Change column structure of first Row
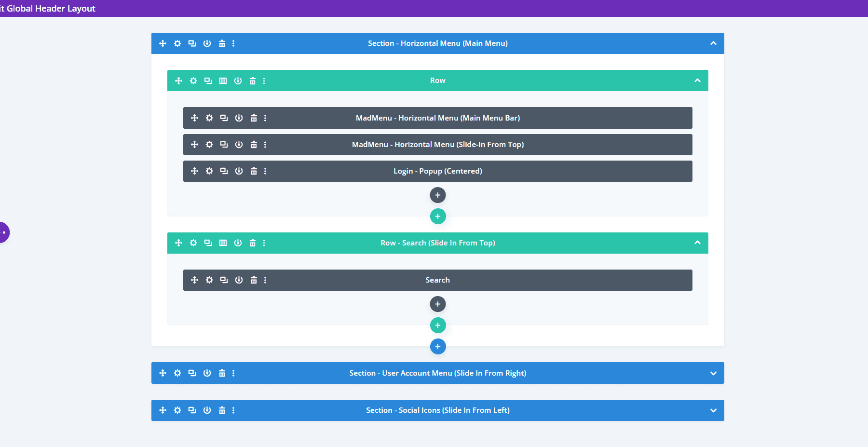Image resolution: width=868 pixels, height=447 pixels. tap(223, 81)
